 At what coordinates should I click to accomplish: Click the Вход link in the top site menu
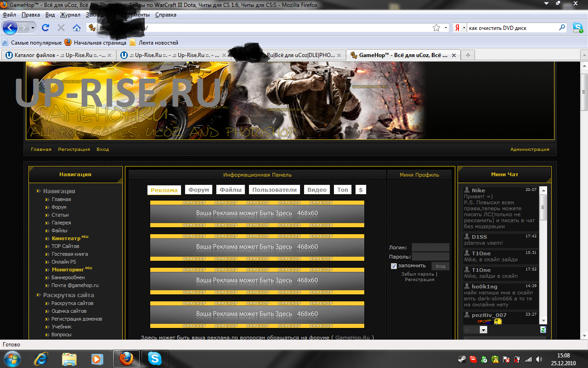[x=103, y=149]
